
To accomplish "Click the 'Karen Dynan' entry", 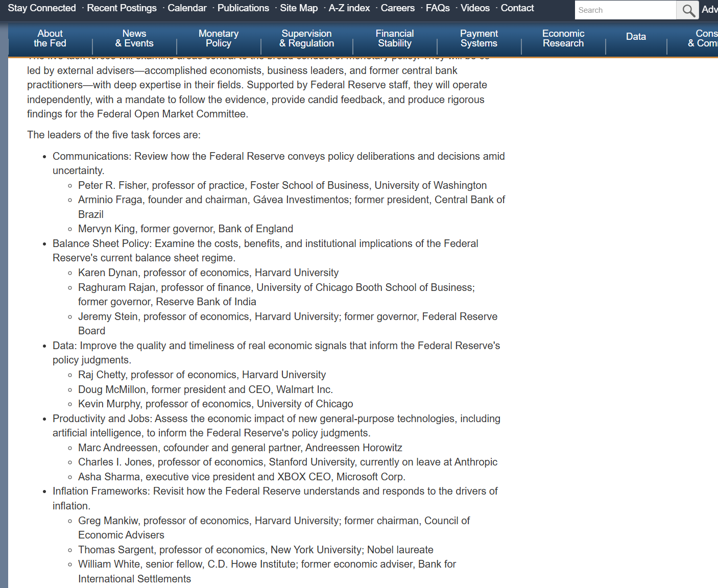I will tap(208, 273).
